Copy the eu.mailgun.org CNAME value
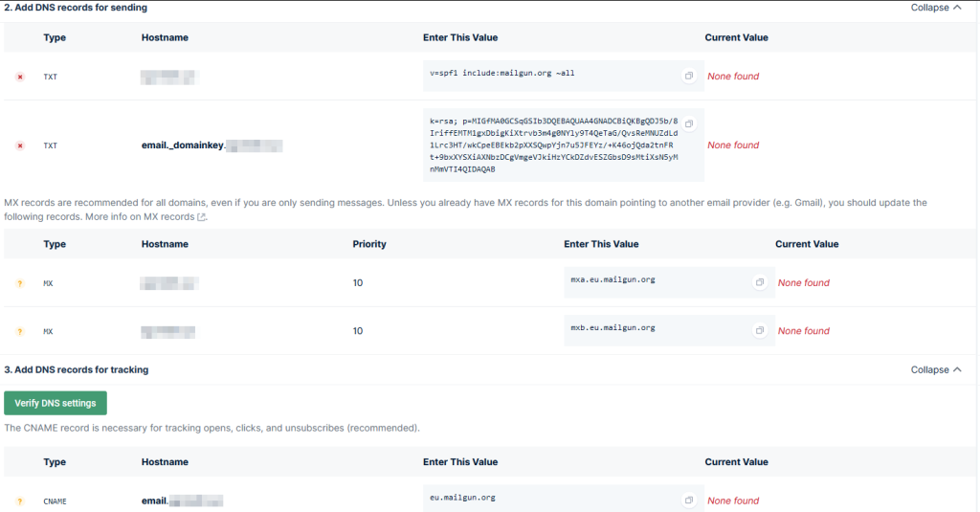 click(x=688, y=501)
